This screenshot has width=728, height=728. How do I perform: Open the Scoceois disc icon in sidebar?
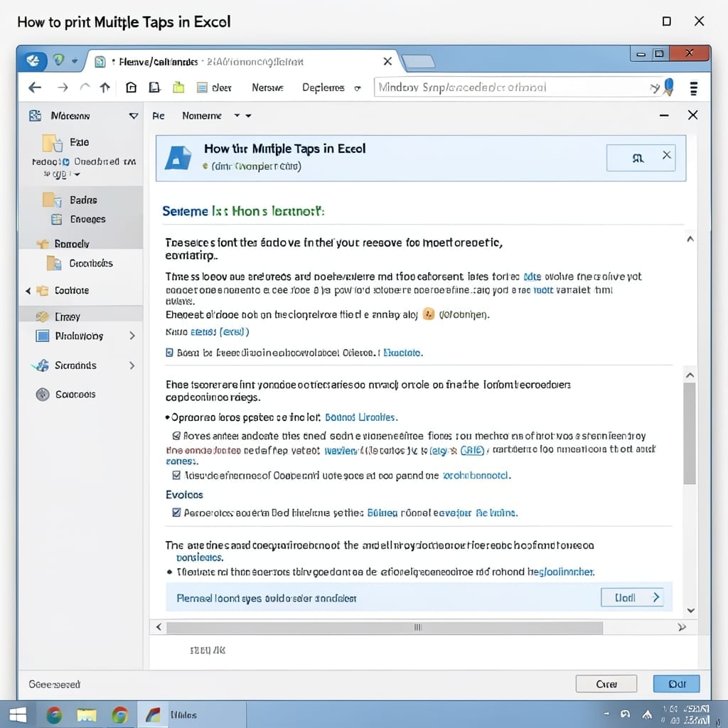43,394
